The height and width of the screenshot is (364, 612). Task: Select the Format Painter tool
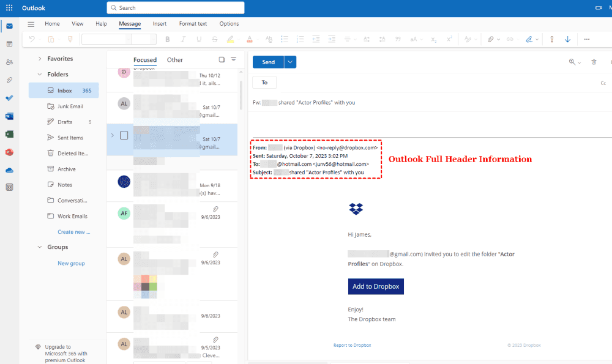pyautogui.click(x=70, y=39)
